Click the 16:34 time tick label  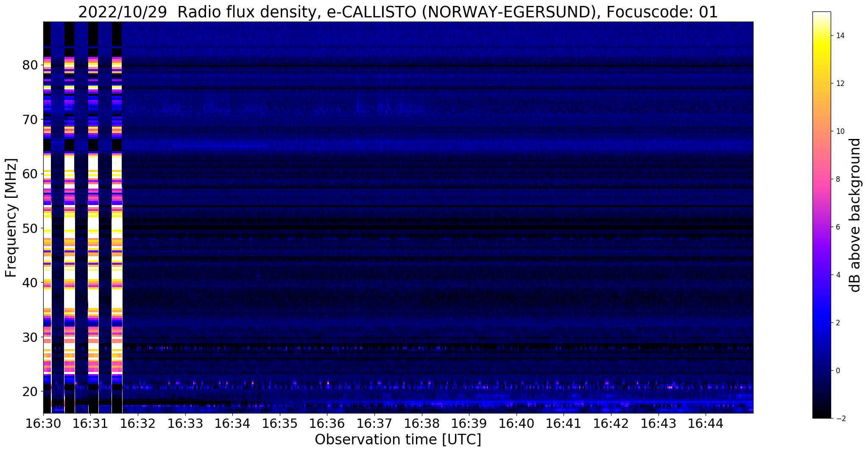pos(232,423)
